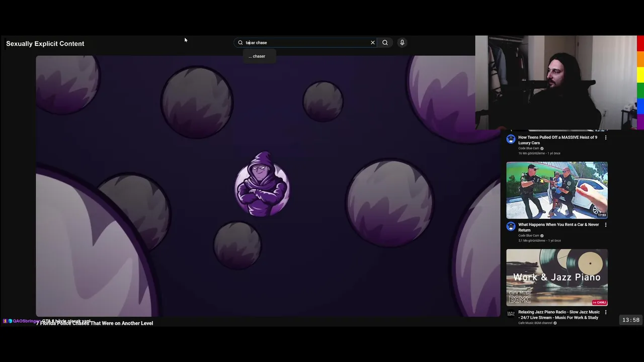Click the '7 Florida Police Chases' video title
The height and width of the screenshot is (362, 644).
[95, 323]
